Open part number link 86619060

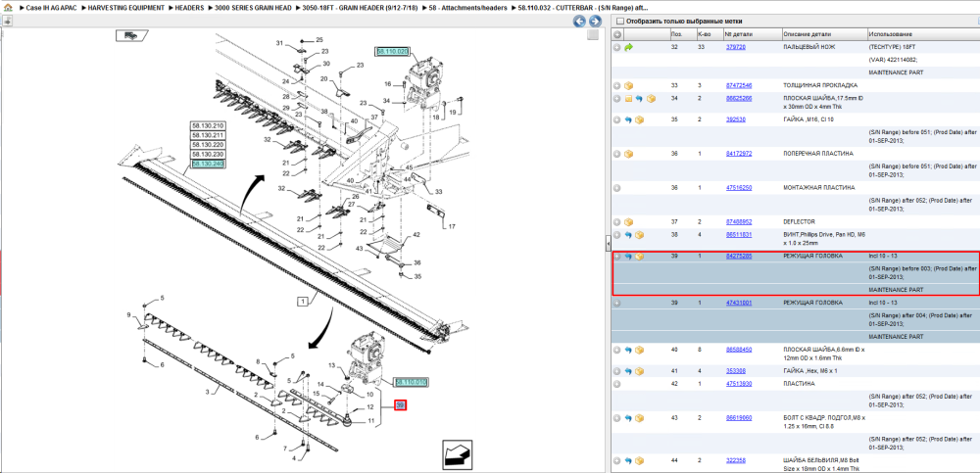(739, 418)
